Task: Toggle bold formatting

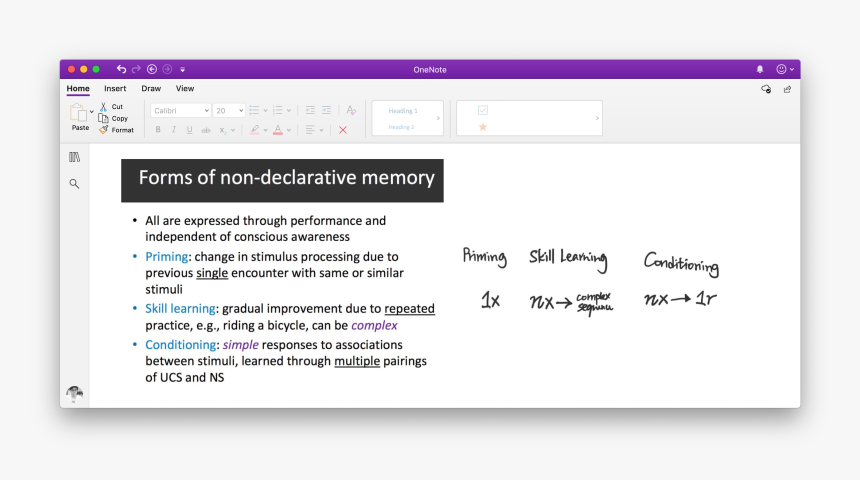Action: coord(158,130)
